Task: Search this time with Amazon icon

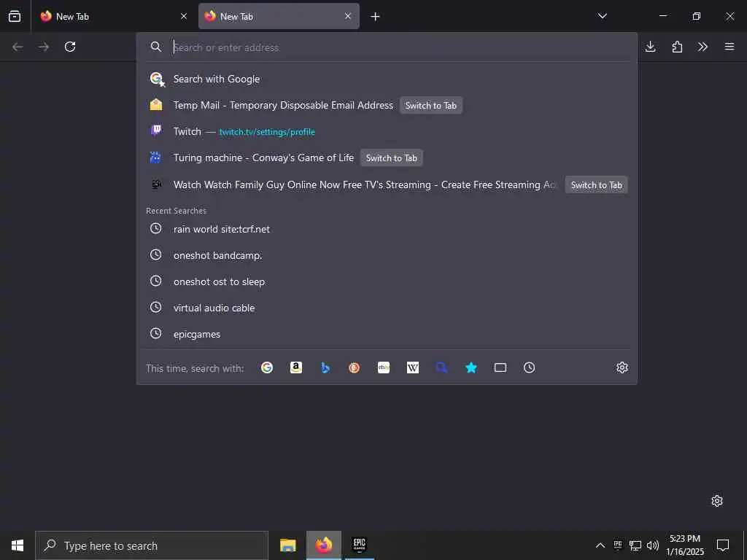Action: coord(296,367)
